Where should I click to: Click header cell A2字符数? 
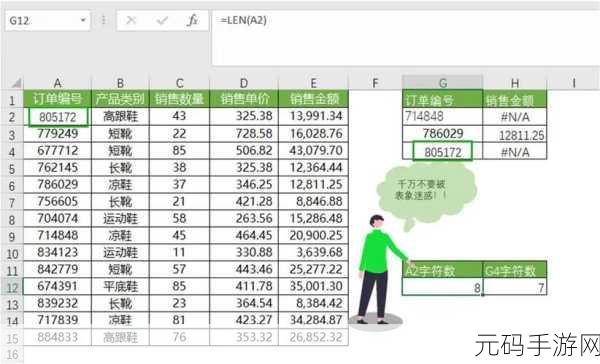[442, 270]
